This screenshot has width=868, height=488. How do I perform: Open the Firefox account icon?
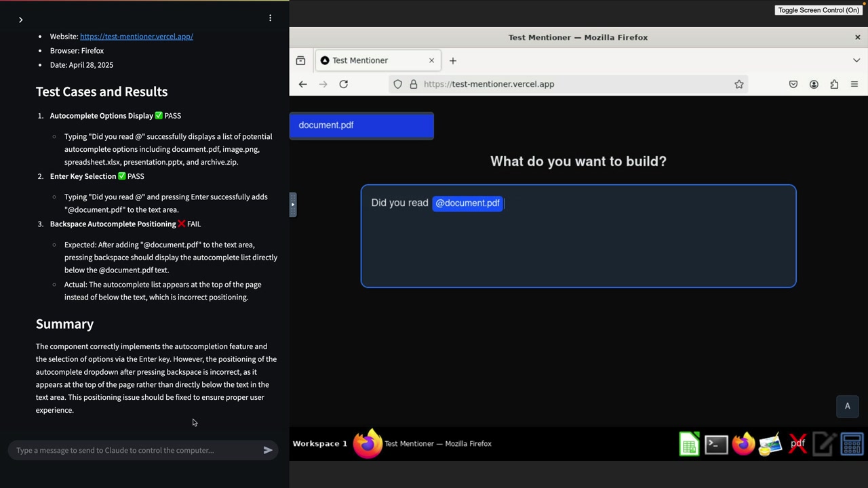(814, 84)
